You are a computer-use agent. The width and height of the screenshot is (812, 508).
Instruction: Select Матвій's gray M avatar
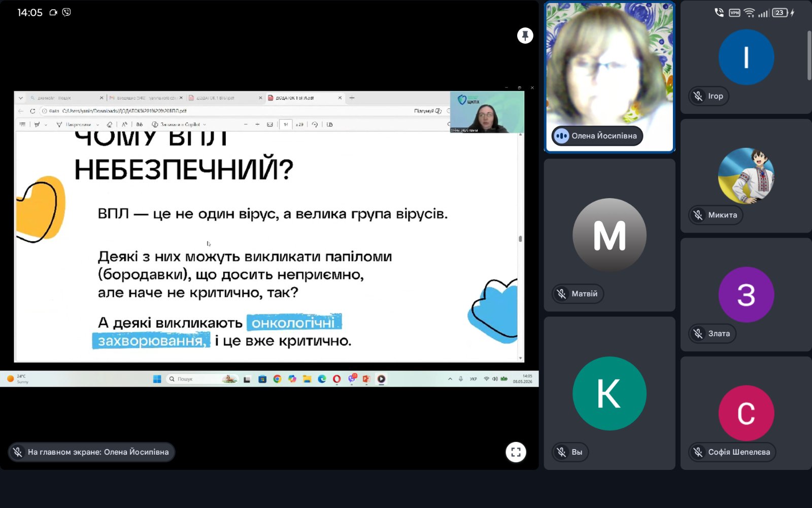coord(610,235)
